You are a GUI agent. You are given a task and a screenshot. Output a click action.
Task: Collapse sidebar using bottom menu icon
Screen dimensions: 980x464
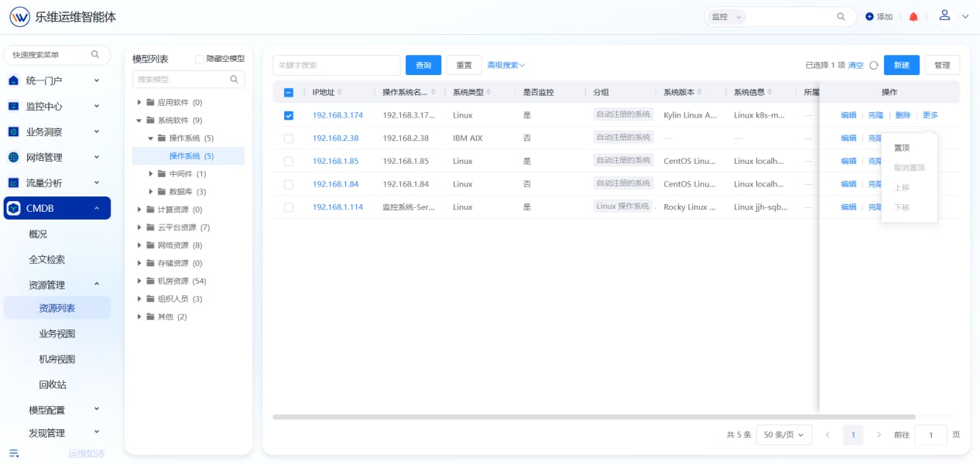[13, 453]
